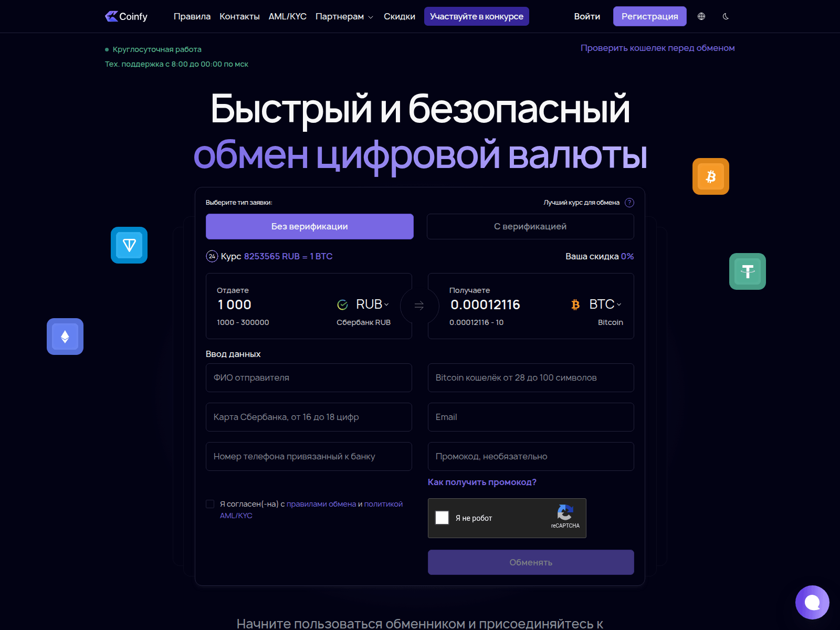Viewport: 840px width, 630px height.
Task: Focus the promo code field
Action: tap(531, 456)
